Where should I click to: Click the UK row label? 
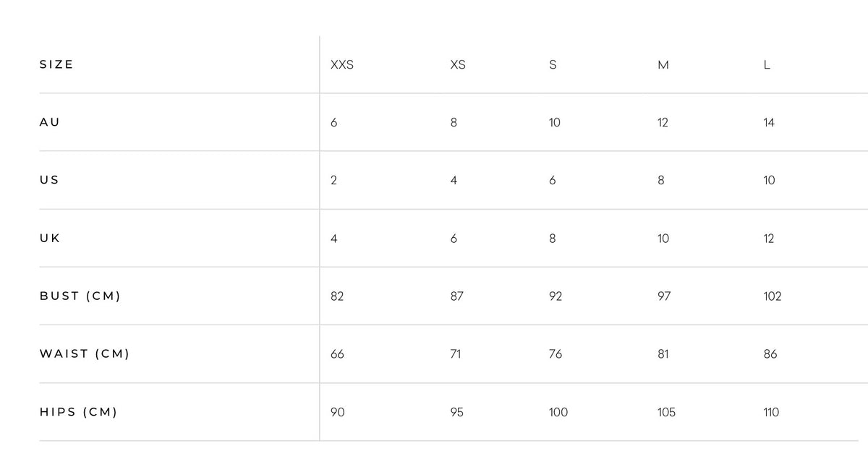(50, 238)
